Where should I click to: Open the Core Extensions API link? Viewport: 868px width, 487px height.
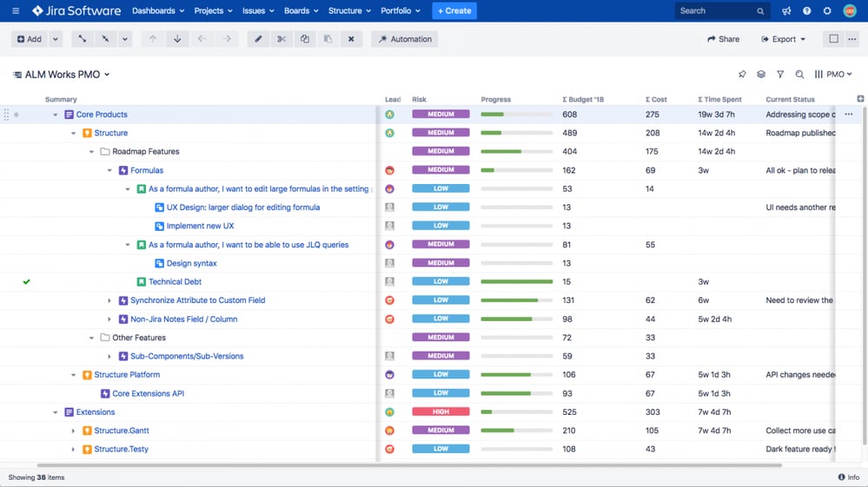point(149,393)
